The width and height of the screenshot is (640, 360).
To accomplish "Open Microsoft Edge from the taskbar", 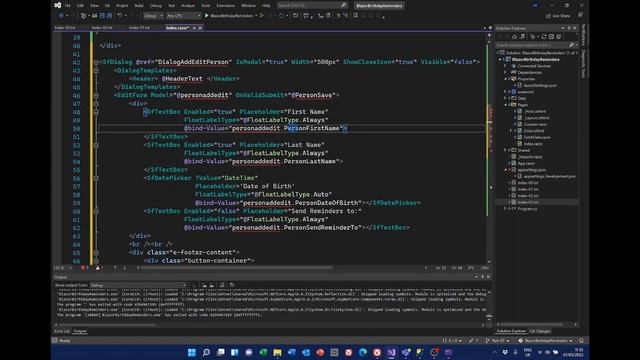I will click(x=363, y=352).
